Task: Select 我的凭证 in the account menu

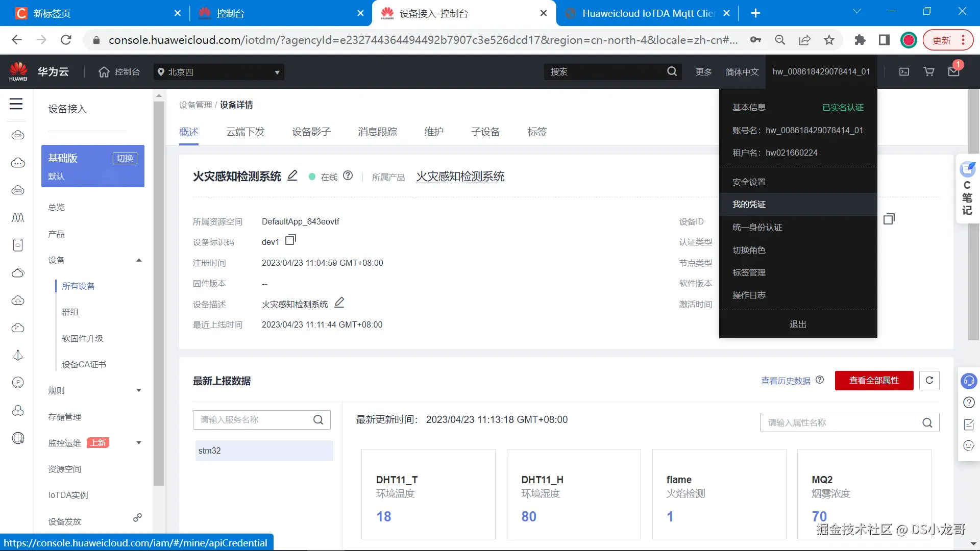Action: pyautogui.click(x=749, y=204)
